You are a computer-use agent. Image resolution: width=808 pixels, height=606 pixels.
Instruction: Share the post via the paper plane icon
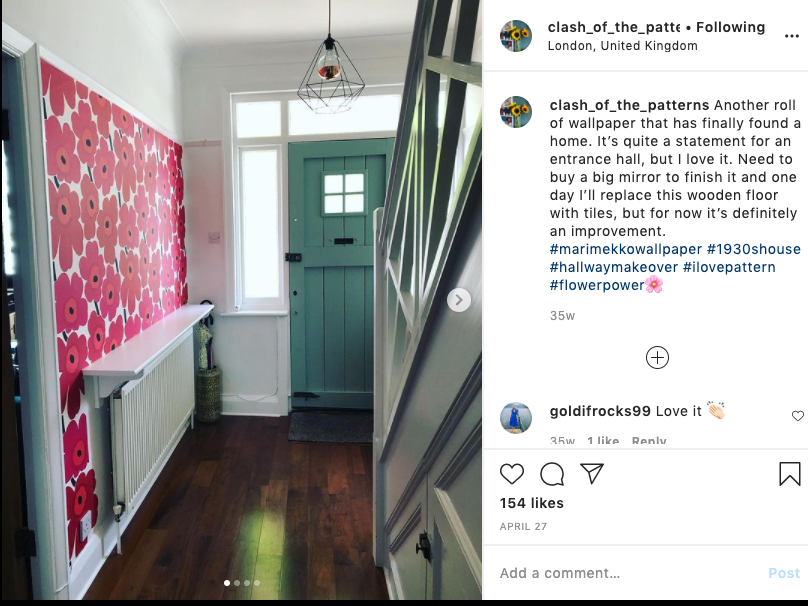pos(592,473)
